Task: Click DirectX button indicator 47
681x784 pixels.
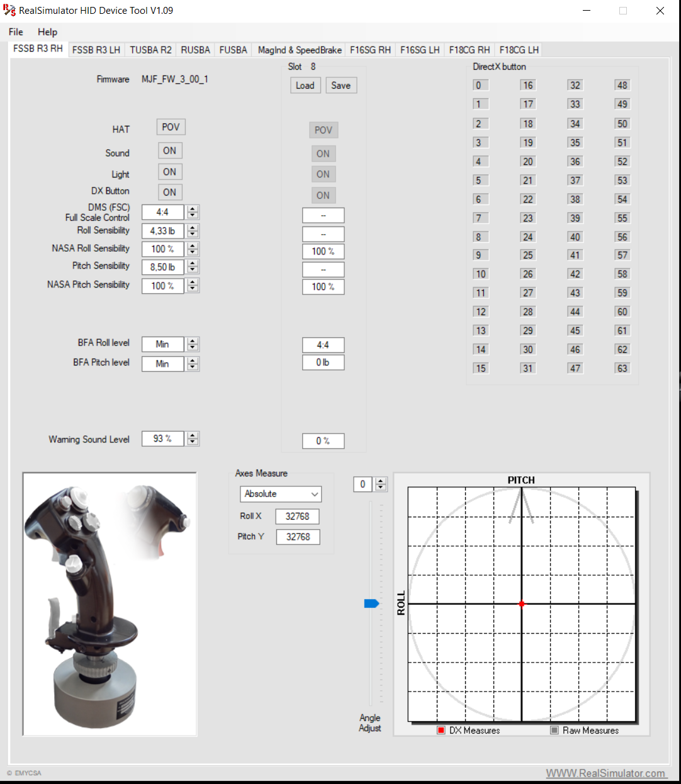Action: (x=575, y=368)
